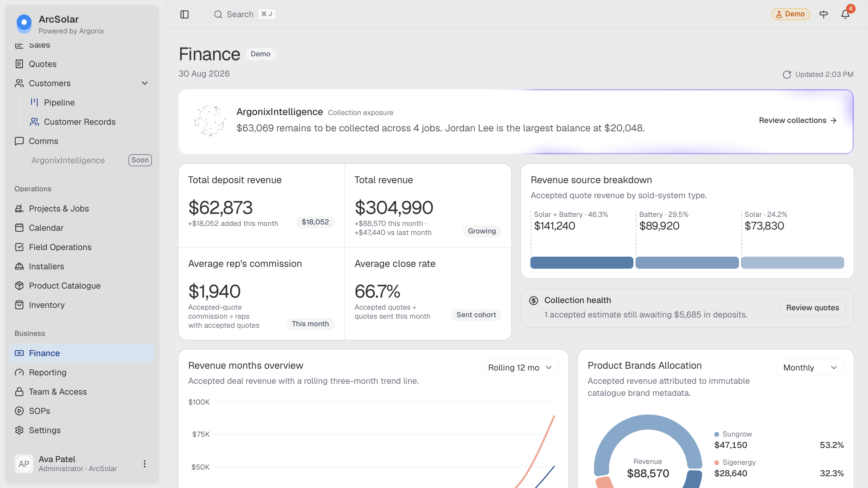Click the Pipeline bars icon

coord(34,102)
